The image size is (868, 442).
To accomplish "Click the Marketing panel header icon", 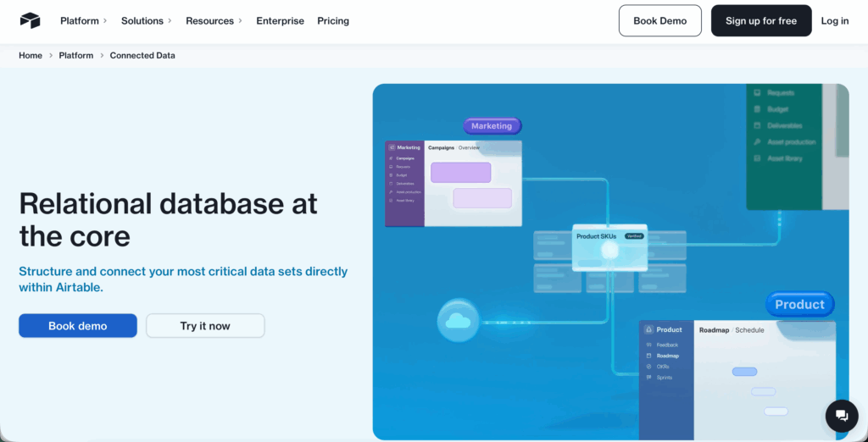I will point(391,147).
